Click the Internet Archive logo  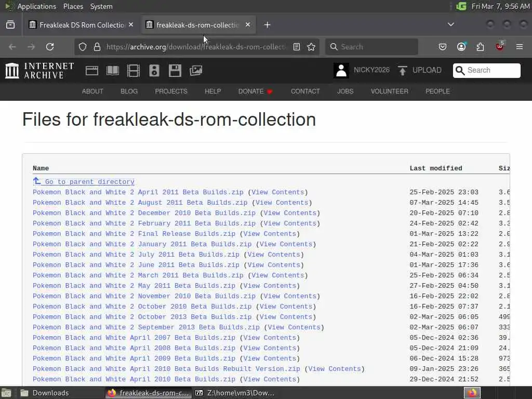pos(39,71)
